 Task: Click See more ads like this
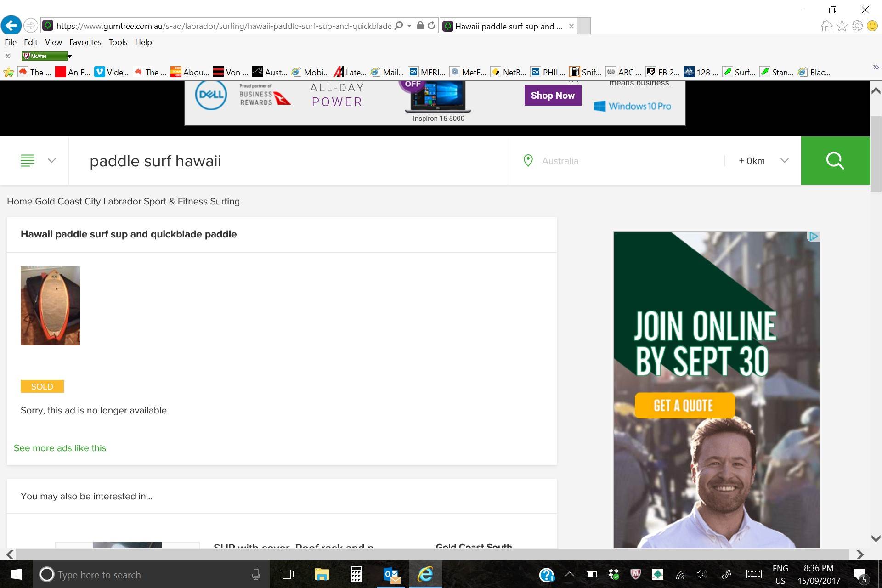click(60, 448)
